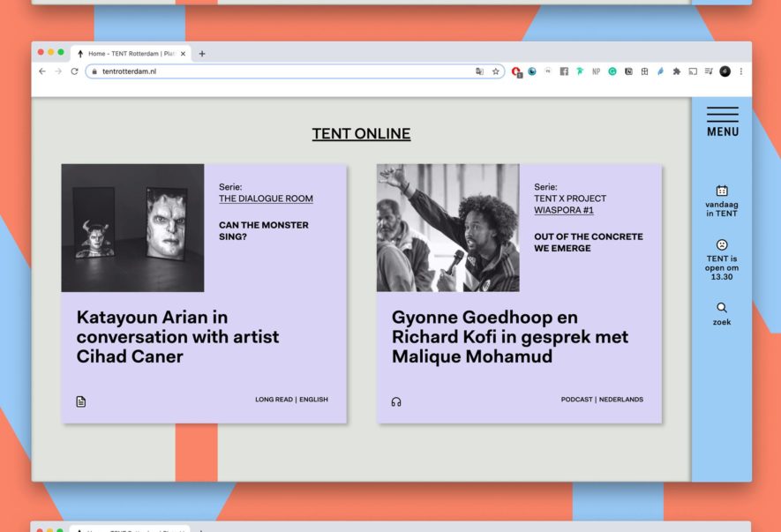
Task: Click the headphones icon on the podcast card
Action: point(396,401)
